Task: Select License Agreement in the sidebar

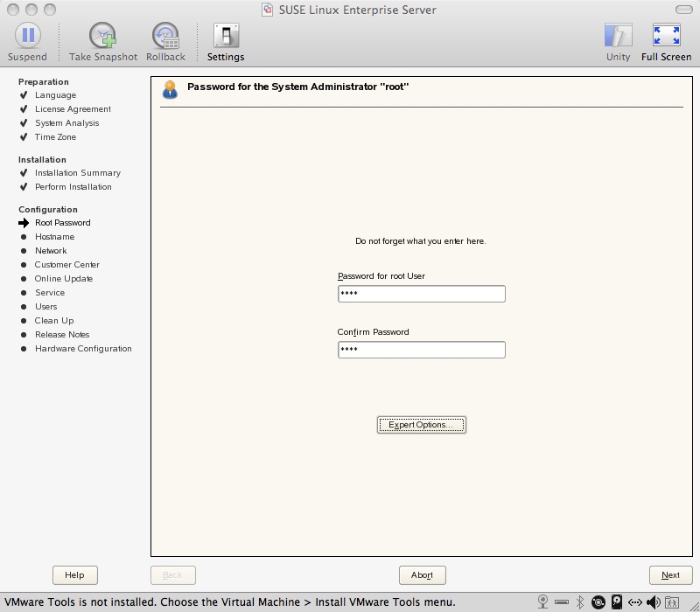Action: point(73,108)
